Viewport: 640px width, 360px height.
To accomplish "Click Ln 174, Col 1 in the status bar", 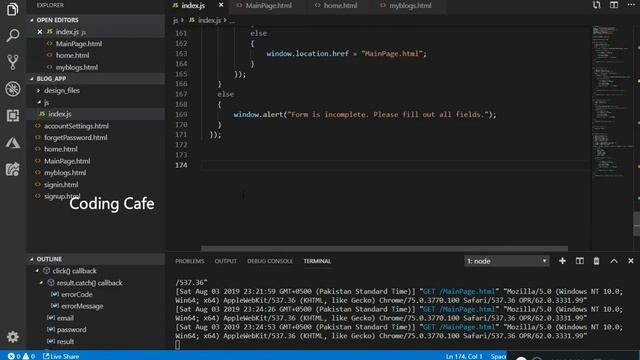I will pos(464,356).
